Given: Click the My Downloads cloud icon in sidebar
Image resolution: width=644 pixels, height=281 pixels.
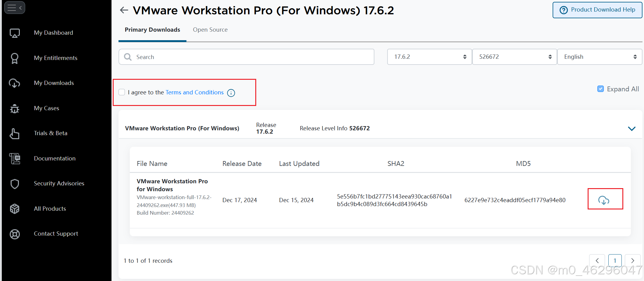Looking at the screenshot, I should tap(15, 83).
